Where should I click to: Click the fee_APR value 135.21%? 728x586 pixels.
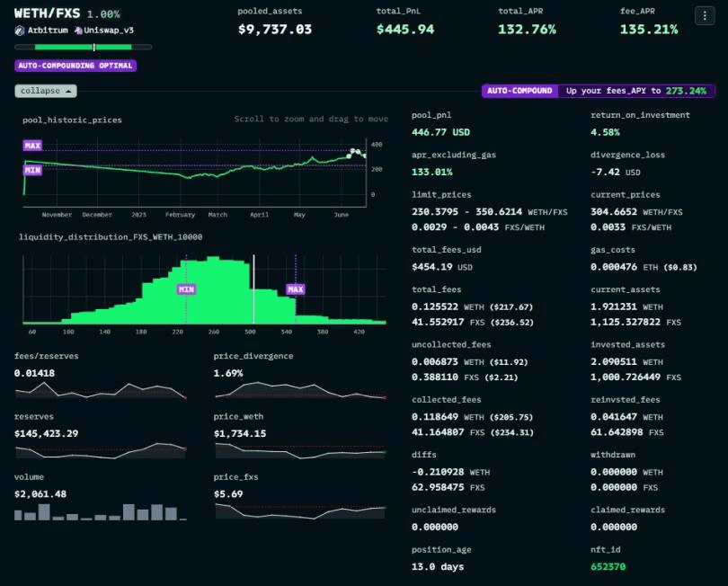coord(649,30)
